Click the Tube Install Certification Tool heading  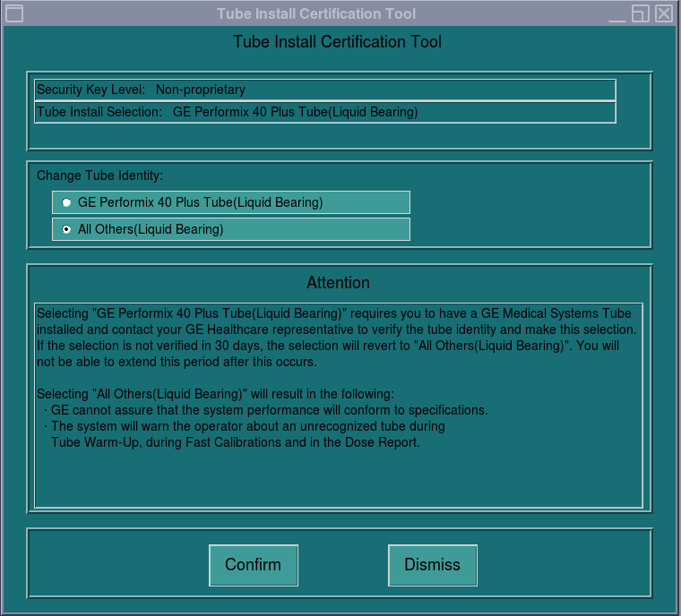click(x=337, y=42)
